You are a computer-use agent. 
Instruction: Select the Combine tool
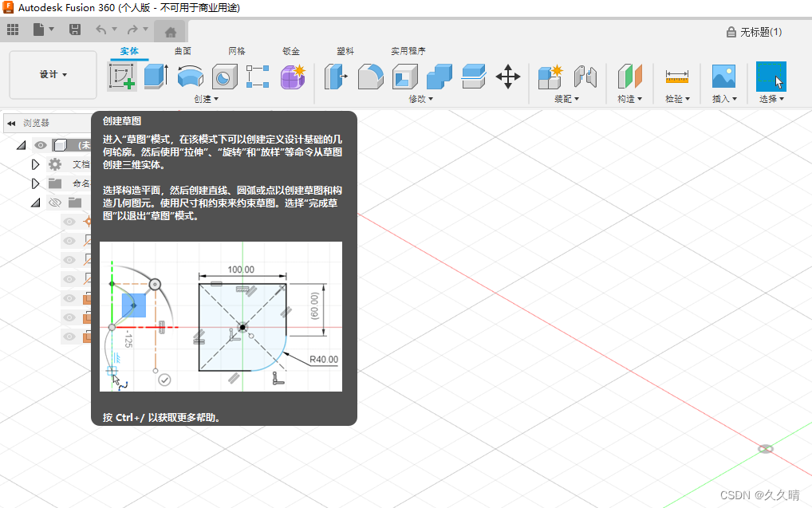[x=440, y=77]
